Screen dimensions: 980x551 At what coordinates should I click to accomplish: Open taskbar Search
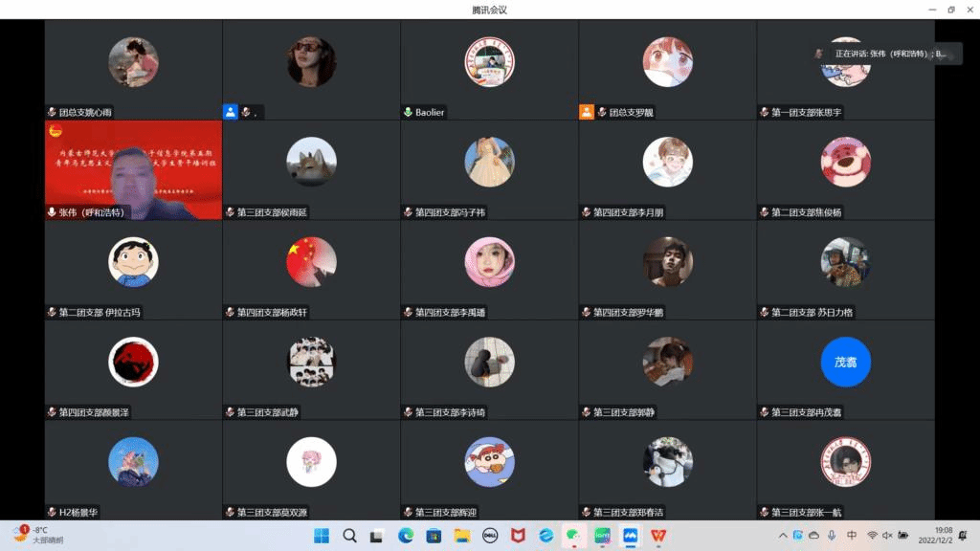349,536
